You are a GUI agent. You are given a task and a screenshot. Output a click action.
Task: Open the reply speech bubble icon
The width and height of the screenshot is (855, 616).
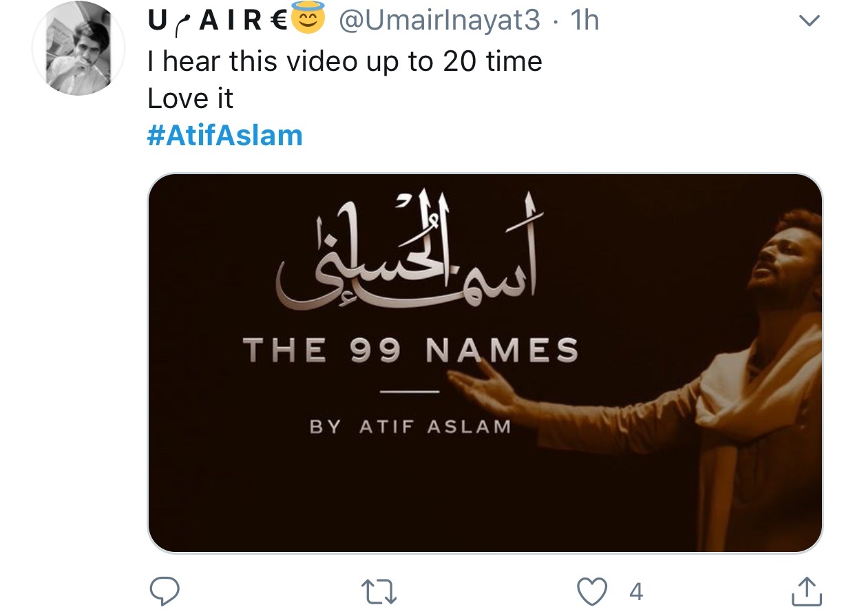[164, 591]
